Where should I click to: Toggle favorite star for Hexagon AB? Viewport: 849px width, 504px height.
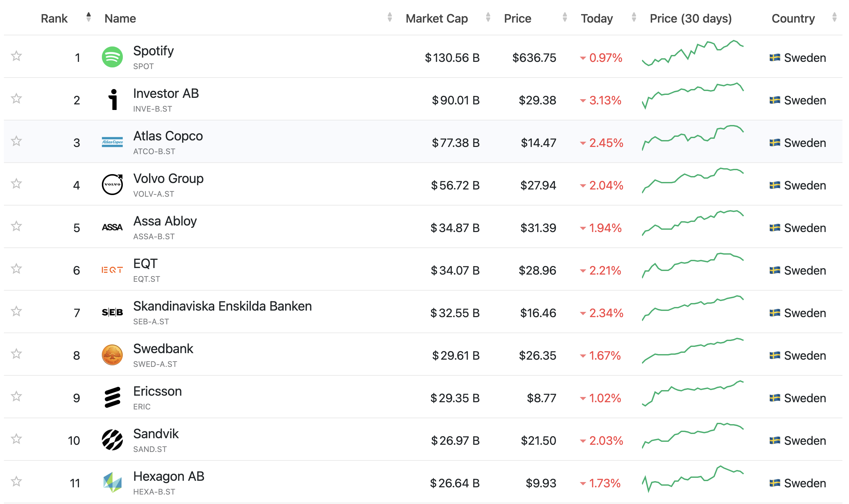(16, 482)
